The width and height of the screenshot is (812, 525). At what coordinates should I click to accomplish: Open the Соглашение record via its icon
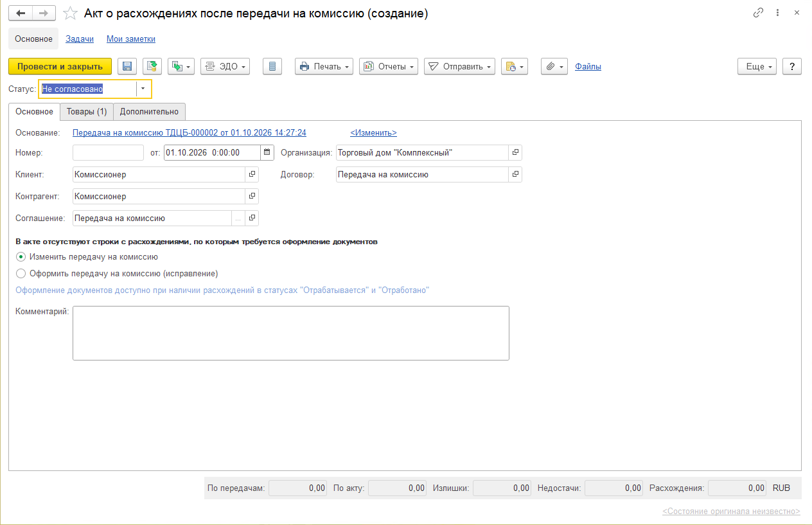(252, 218)
